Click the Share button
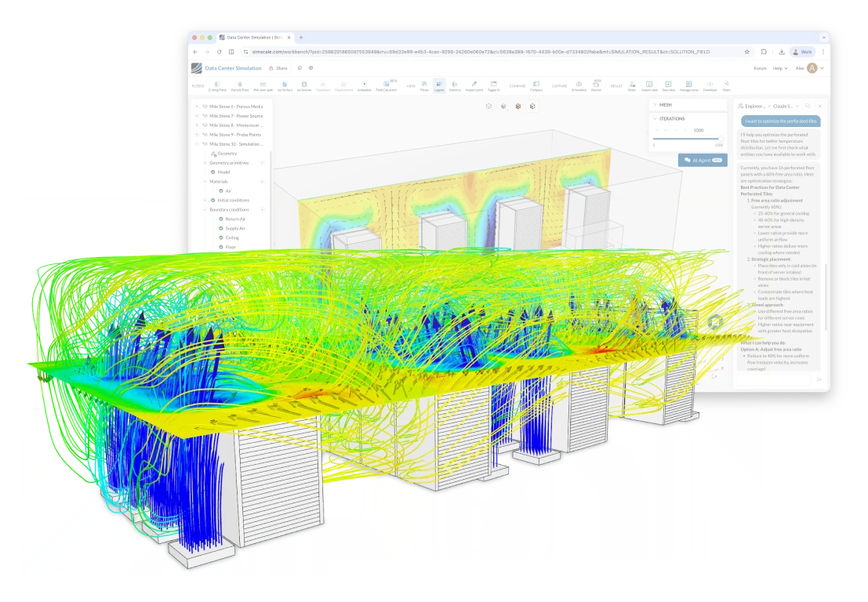868x602 pixels. click(278, 68)
